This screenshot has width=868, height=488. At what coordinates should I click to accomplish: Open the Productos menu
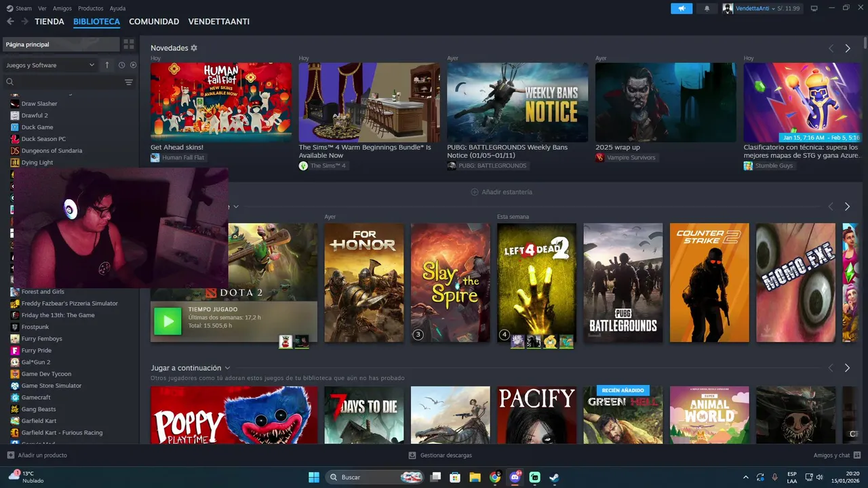pyautogui.click(x=91, y=8)
